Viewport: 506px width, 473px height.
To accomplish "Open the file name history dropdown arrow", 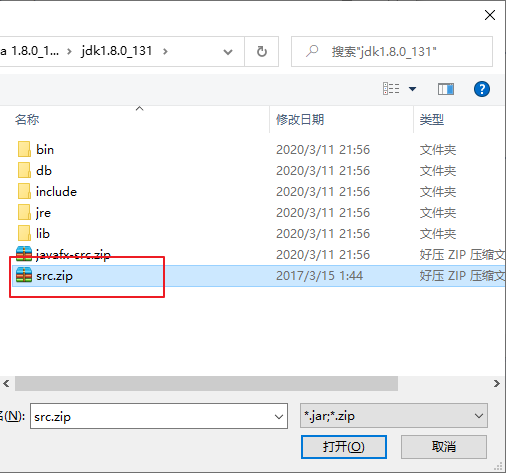I will [279, 417].
